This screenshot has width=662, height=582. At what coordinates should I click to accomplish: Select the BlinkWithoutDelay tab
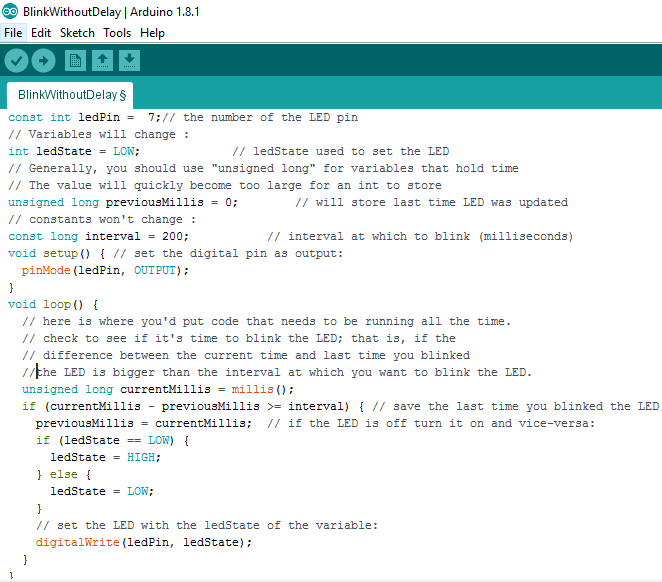[70, 95]
